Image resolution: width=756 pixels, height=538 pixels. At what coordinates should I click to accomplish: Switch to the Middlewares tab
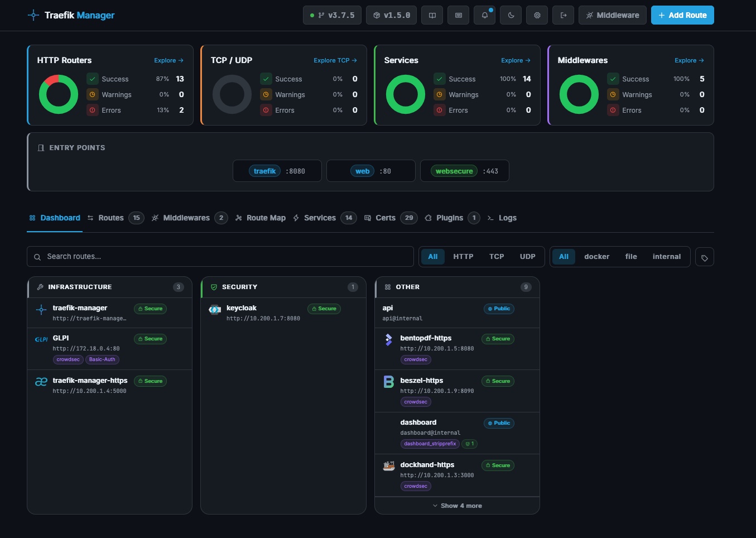tap(190, 218)
